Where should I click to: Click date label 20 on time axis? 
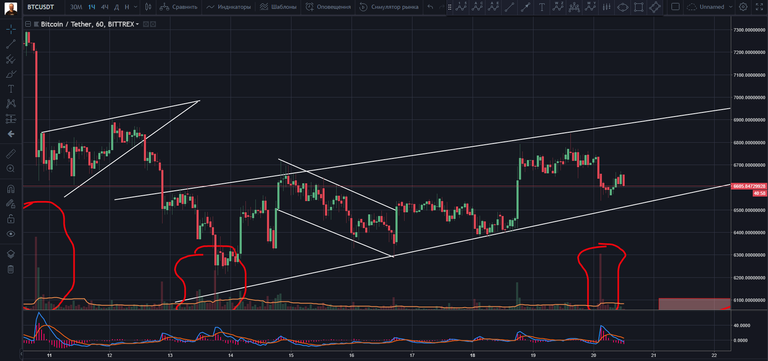(x=593, y=355)
